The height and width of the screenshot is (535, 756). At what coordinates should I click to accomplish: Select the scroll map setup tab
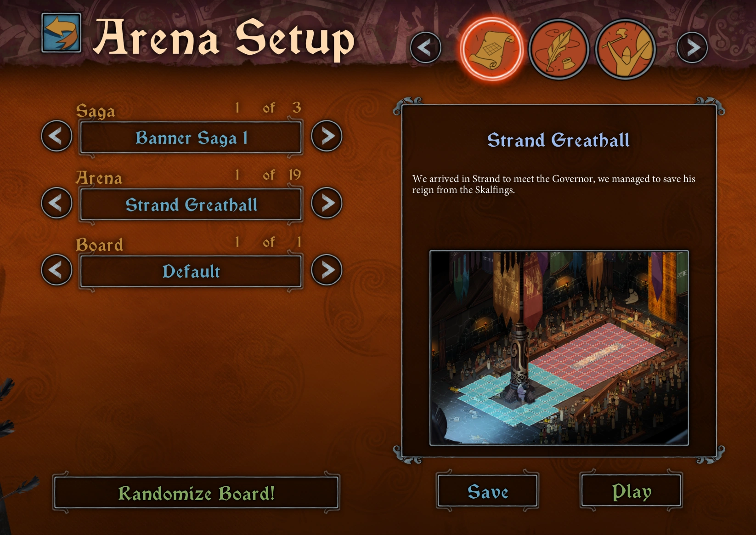(x=491, y=48)
